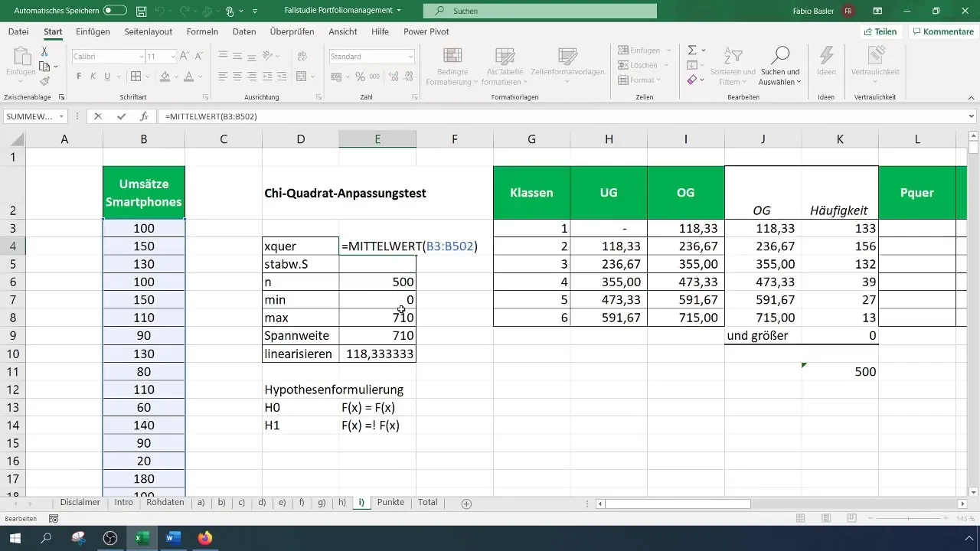This screenshot has width=980, height=551.
Task: Open Word from the Windows taskbar
Action: tap(172, 538)
